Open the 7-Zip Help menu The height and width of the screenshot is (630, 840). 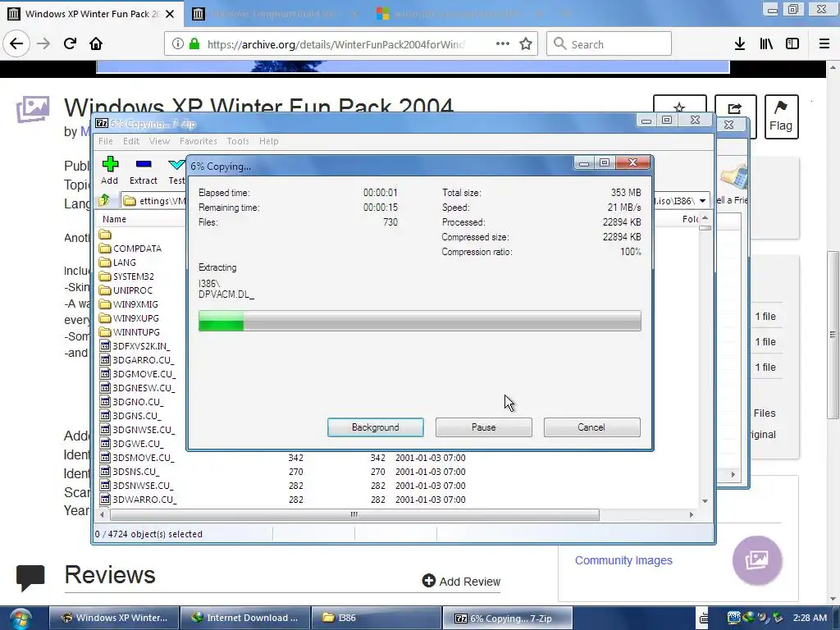tap(269, 141)
